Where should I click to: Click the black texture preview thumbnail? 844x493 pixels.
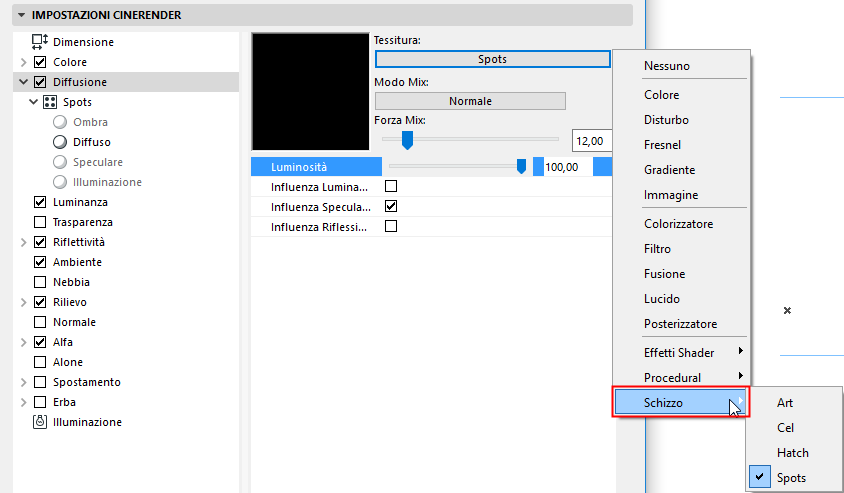pyautogui.click(x=311, y=91)
